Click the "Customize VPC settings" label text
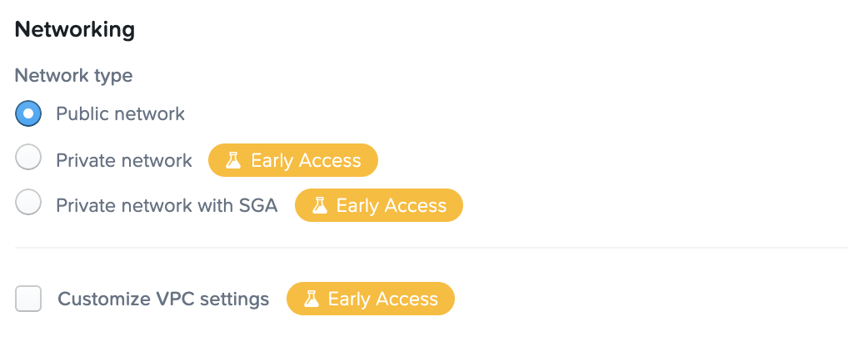The height and width of the screenshot is (342, 868). 163,299
